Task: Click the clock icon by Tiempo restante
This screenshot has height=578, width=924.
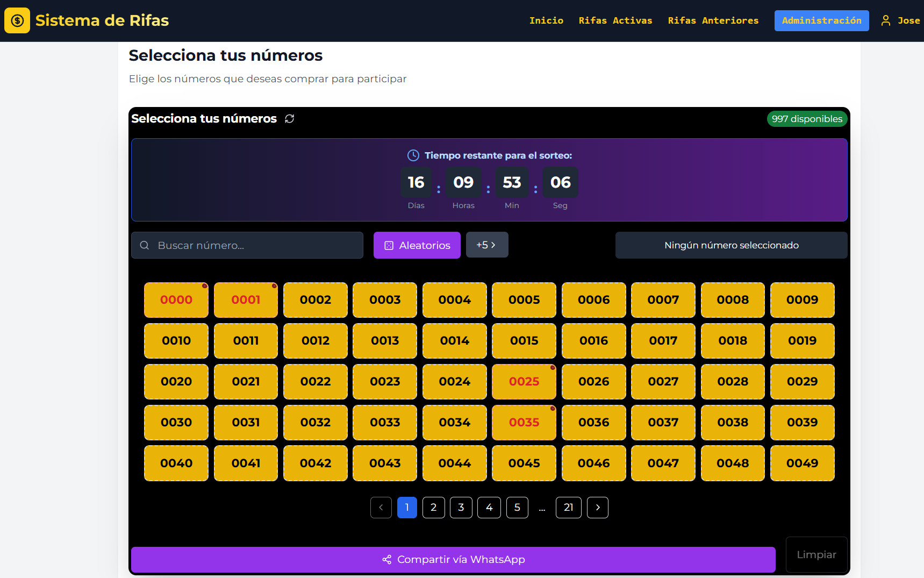Action: click(x=413, y=155)
